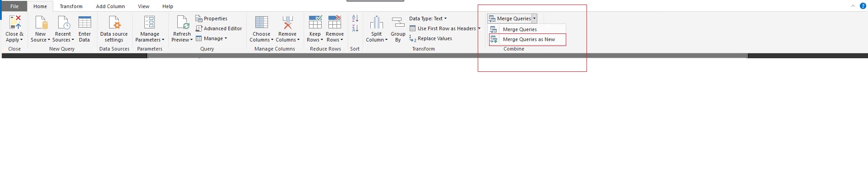The height and width of the screenshot is (172, 868).
Task: Open the Help question mark icon
Action: point(863,6)
